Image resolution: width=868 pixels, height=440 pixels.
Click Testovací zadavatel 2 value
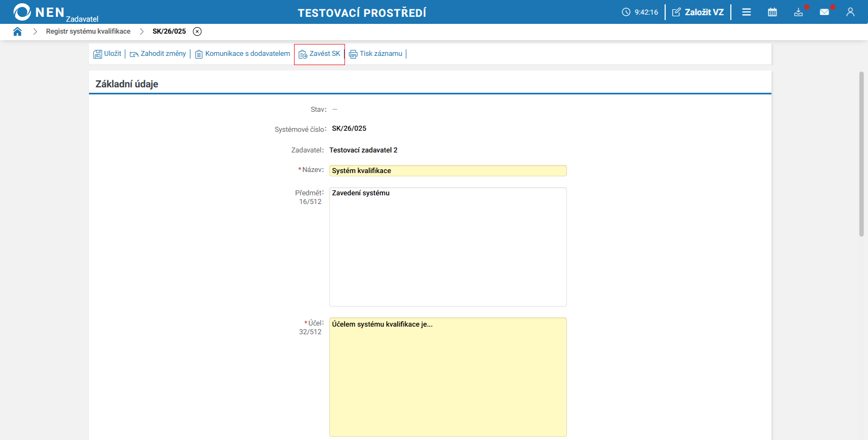click(x=363, y=150)
